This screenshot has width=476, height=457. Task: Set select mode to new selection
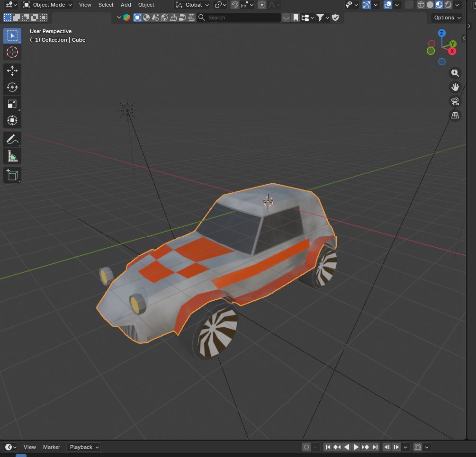click(x=8, y=18)
